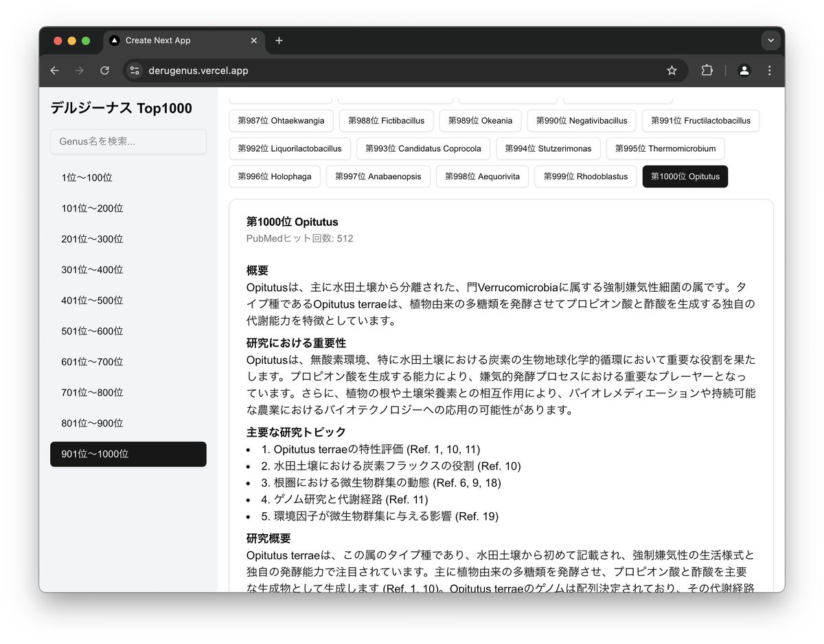
Task: Select the 第994位 Stutzerimonas chip
Action: tap(548, 148)
